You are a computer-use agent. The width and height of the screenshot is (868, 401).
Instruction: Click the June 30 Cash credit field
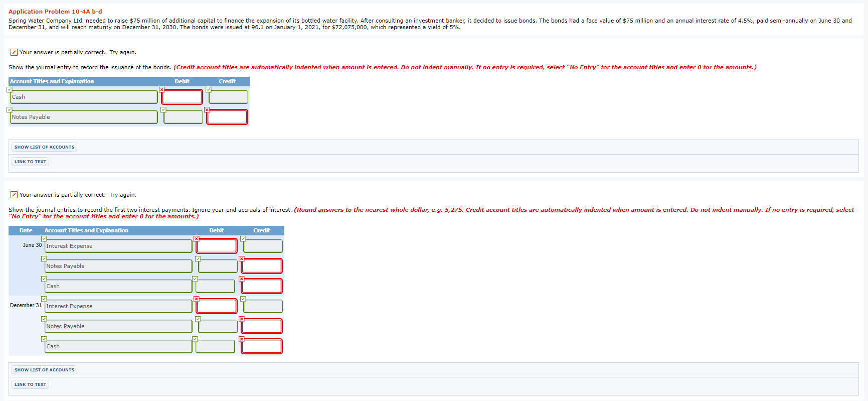[262, 286]
